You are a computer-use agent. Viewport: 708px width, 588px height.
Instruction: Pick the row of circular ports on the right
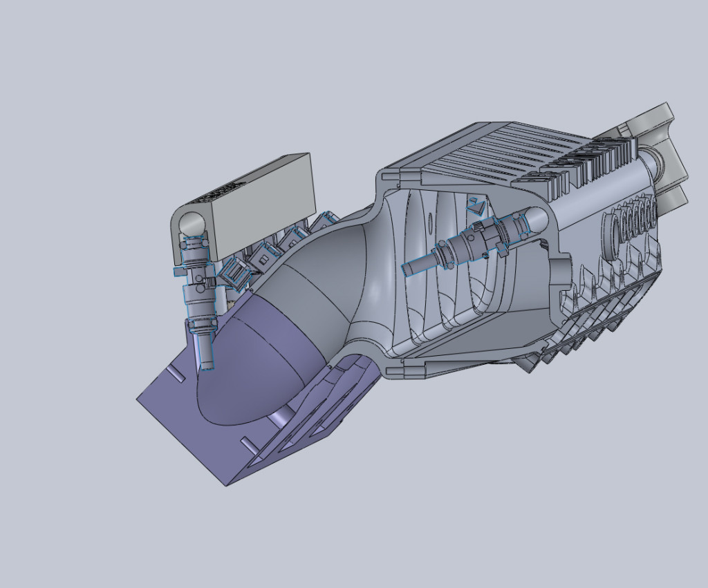click(633, 218)
